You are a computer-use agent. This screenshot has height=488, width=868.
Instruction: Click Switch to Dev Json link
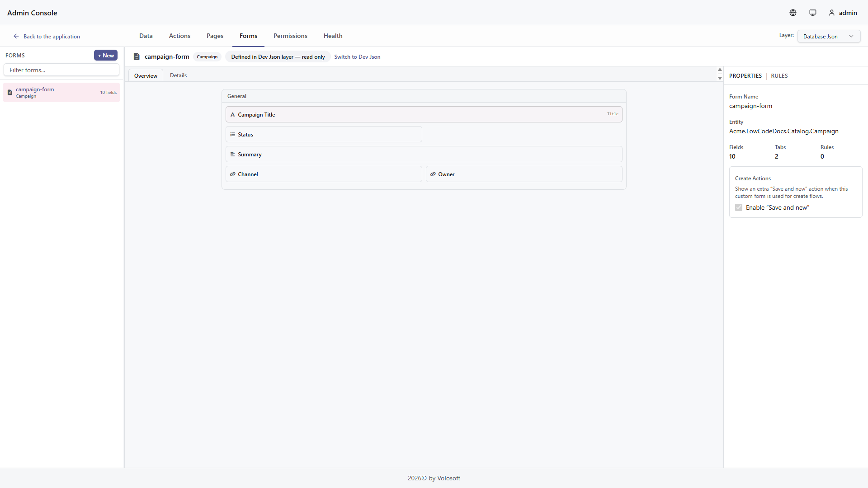click(x=357, y=57)
